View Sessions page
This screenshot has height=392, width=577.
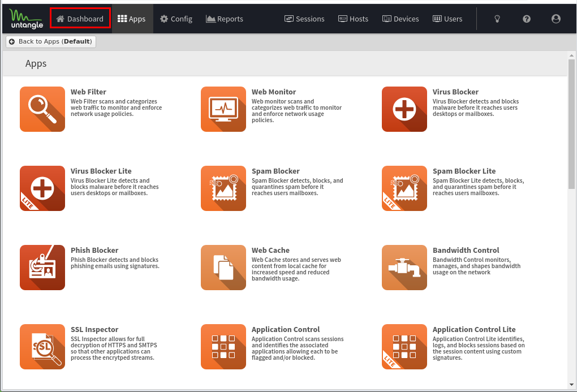click(304, 19)
